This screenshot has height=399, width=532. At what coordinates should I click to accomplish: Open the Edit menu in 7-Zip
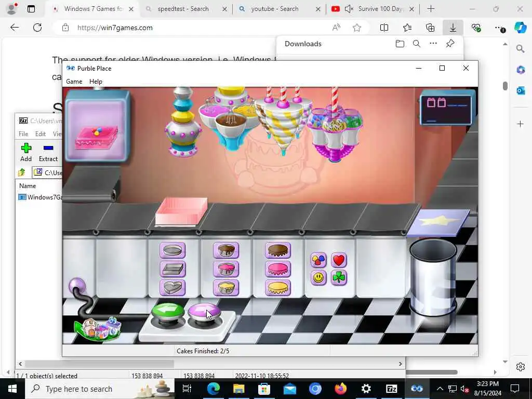[41, 134]
